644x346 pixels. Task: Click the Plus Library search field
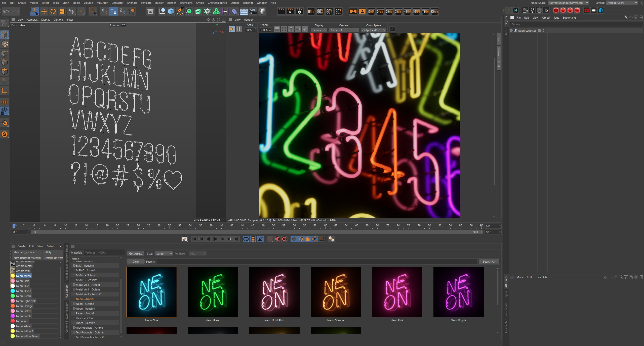(317, 262)
